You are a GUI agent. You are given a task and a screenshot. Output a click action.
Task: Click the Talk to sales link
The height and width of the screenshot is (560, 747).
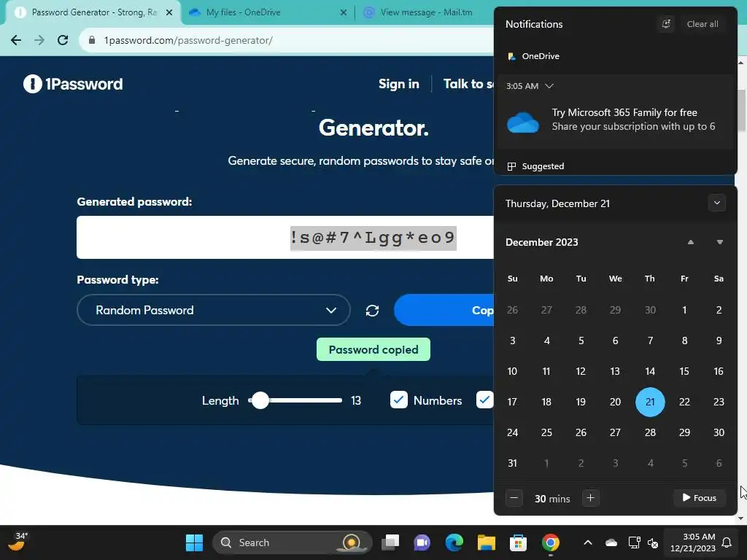click(x=468, y=84)
